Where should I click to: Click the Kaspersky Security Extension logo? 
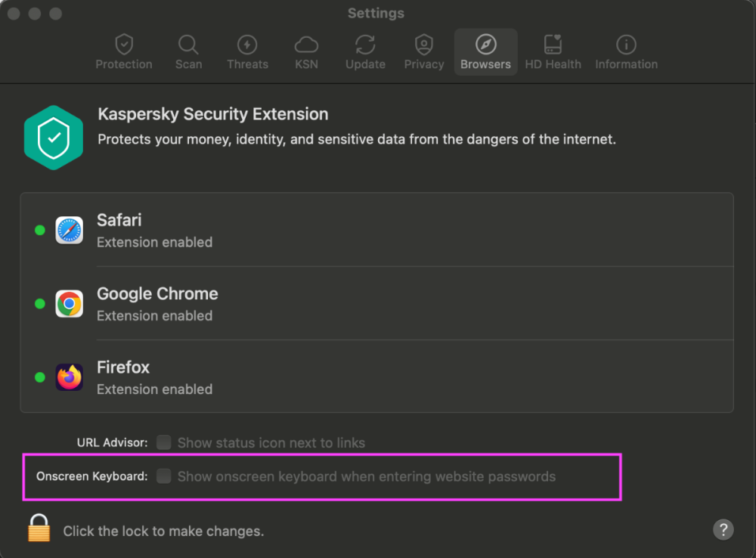pyautogui.click(x=53, y=138)
